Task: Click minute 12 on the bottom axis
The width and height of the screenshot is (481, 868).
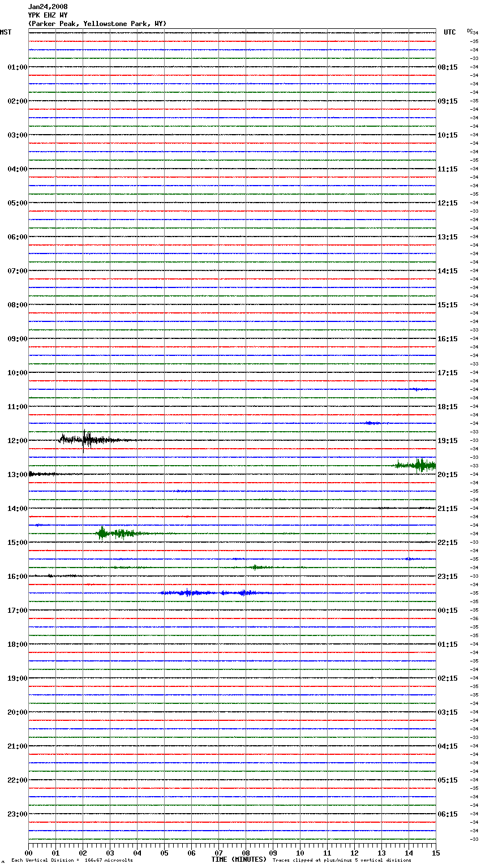Action: [355, 853]
